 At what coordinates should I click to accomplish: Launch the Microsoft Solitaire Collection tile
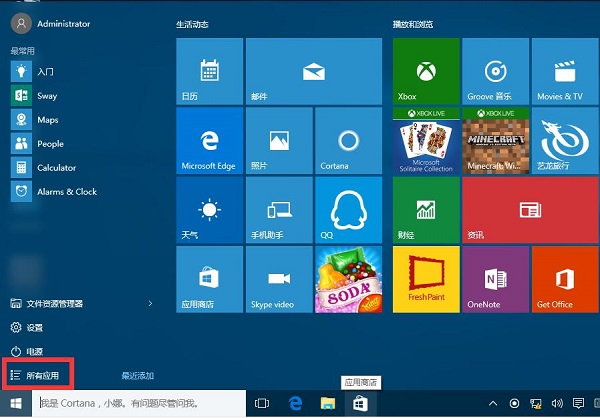[426, 140]
